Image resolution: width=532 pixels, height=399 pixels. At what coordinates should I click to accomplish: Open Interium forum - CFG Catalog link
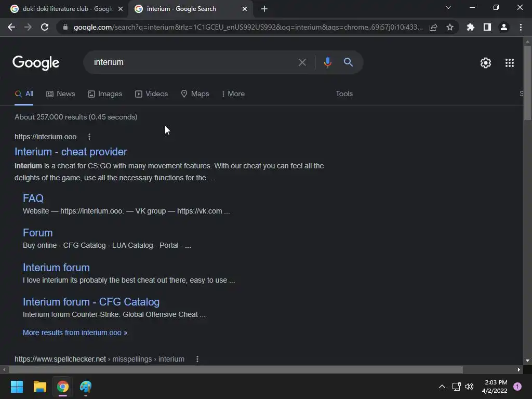pyautogui.click(x=91, y=302)
